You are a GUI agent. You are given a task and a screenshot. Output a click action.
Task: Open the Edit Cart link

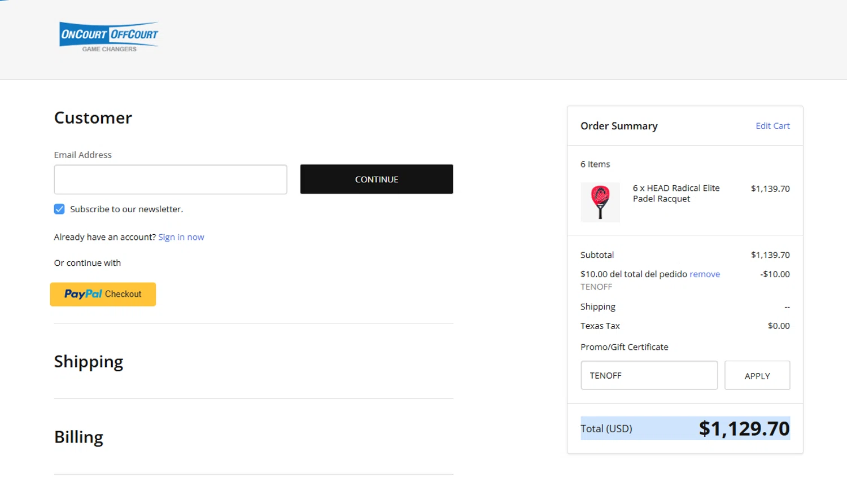(772, 126)
